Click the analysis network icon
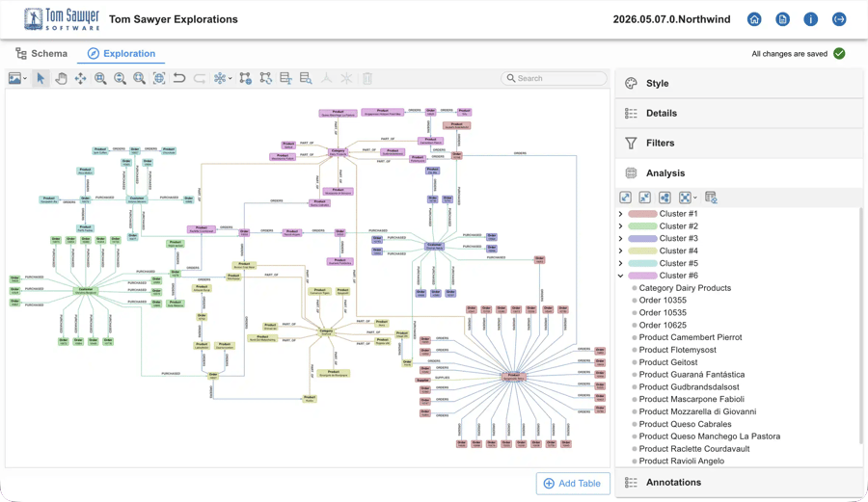868x502 pixels. click(685, 198)
